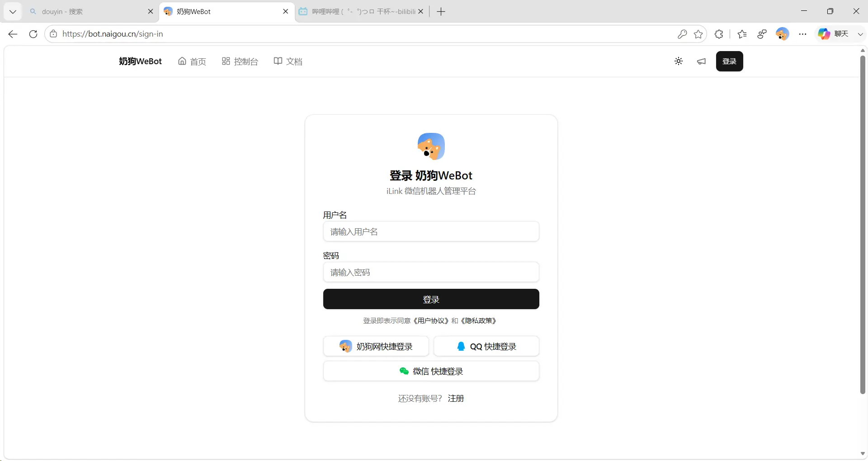Toggle the light/dark theme sun icon
868x461 pixels.
pos(679,61)
